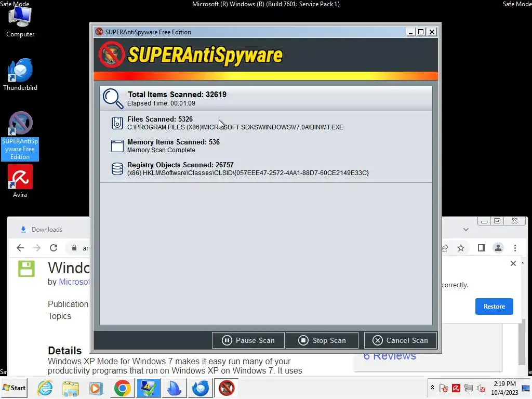The image size is (532, 399).
Task: Click the "Memory Scan Complete" status text
Action: [x=161, y=150]
